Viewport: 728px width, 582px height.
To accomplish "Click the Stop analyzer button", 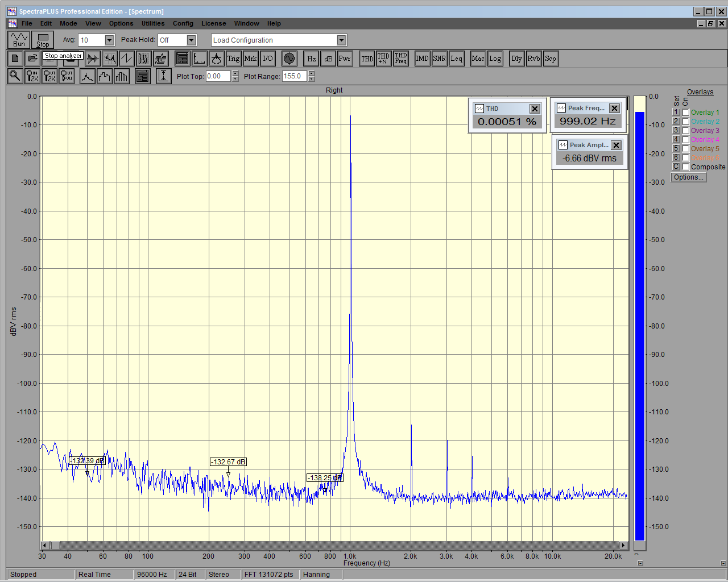I will tap(43, 40).
